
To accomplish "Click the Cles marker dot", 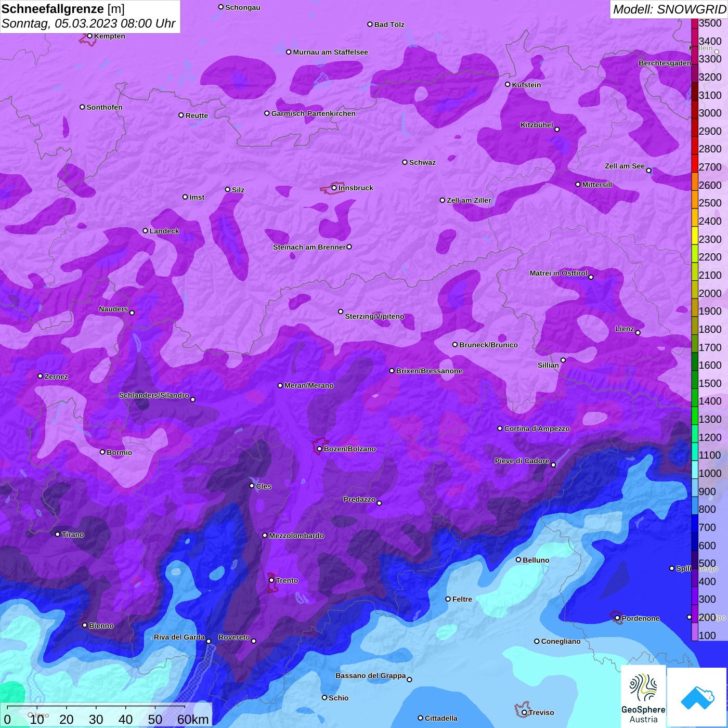I will tap(252, 486).
